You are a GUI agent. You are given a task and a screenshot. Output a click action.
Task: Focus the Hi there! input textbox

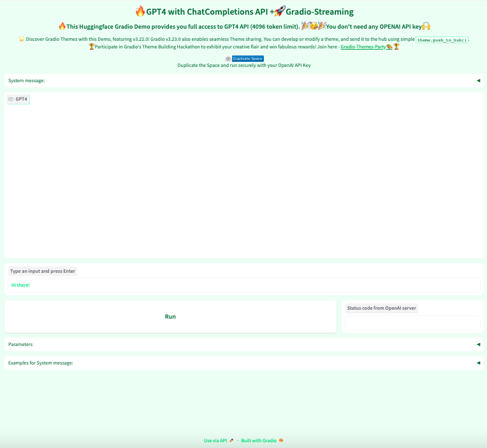(243, 285)
